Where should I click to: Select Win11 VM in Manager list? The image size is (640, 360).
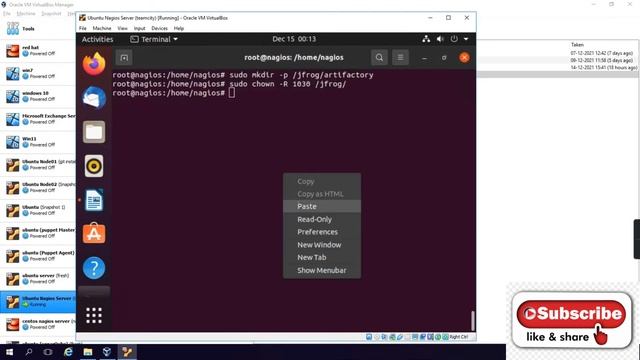pos(38,142)
